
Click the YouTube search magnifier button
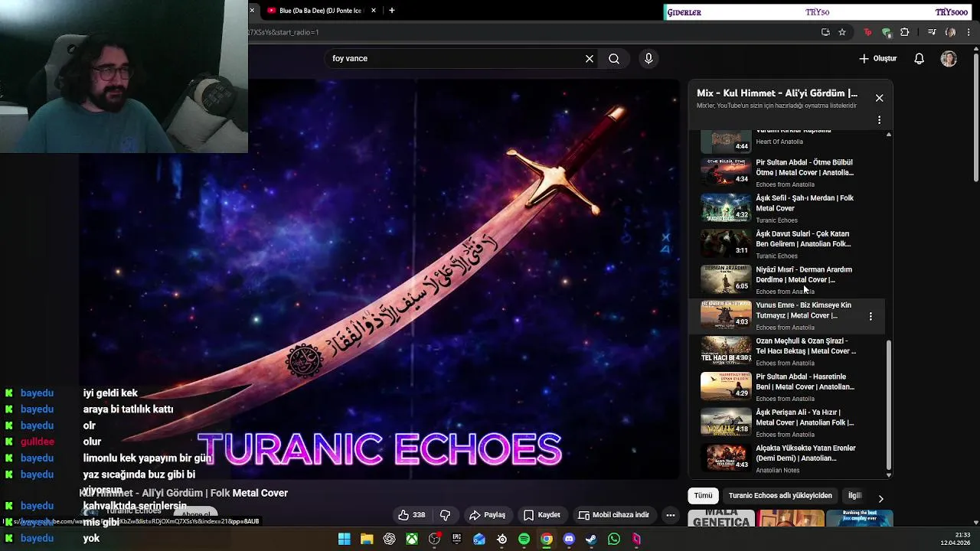(x=614, y=58)
